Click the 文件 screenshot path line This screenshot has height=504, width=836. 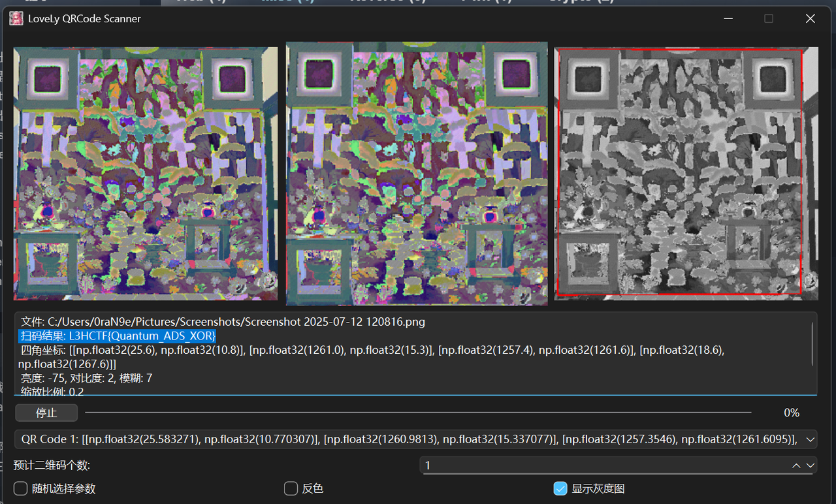[223, 322]
